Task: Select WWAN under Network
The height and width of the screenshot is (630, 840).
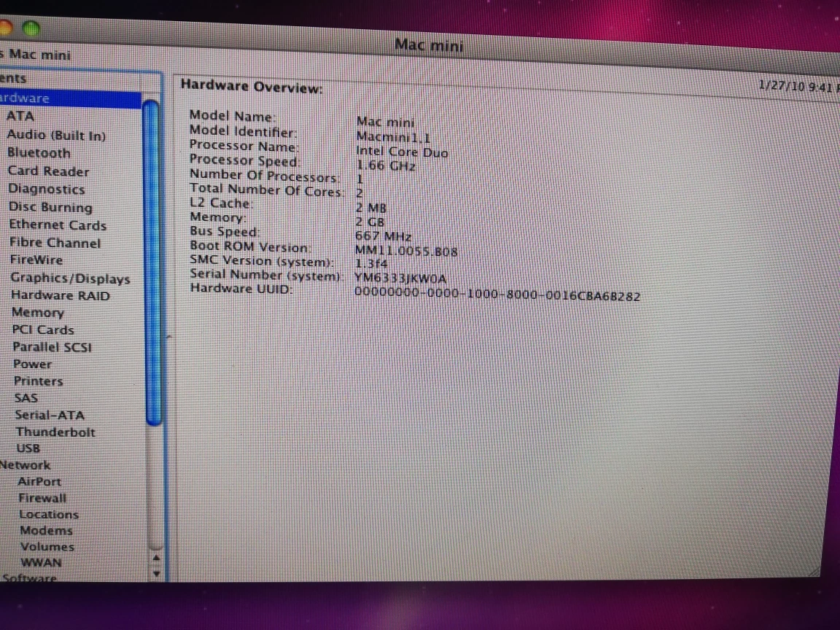Action: click(x=42, y=563)
